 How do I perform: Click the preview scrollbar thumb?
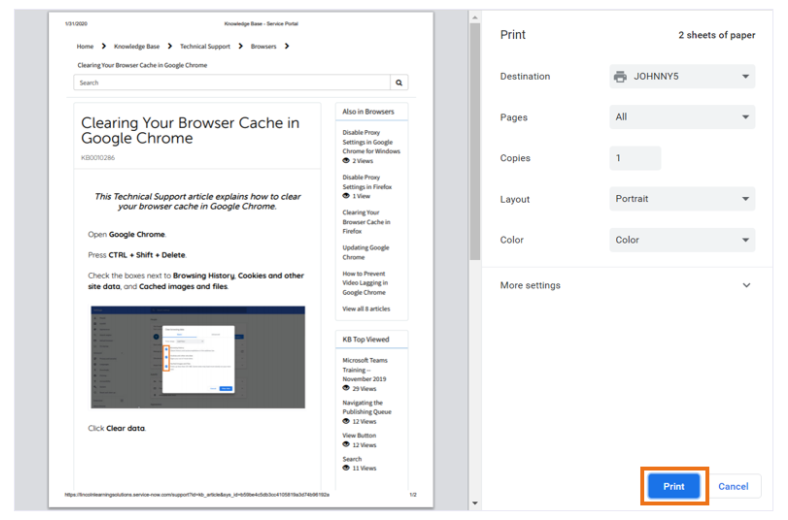[x=474, y=142]
